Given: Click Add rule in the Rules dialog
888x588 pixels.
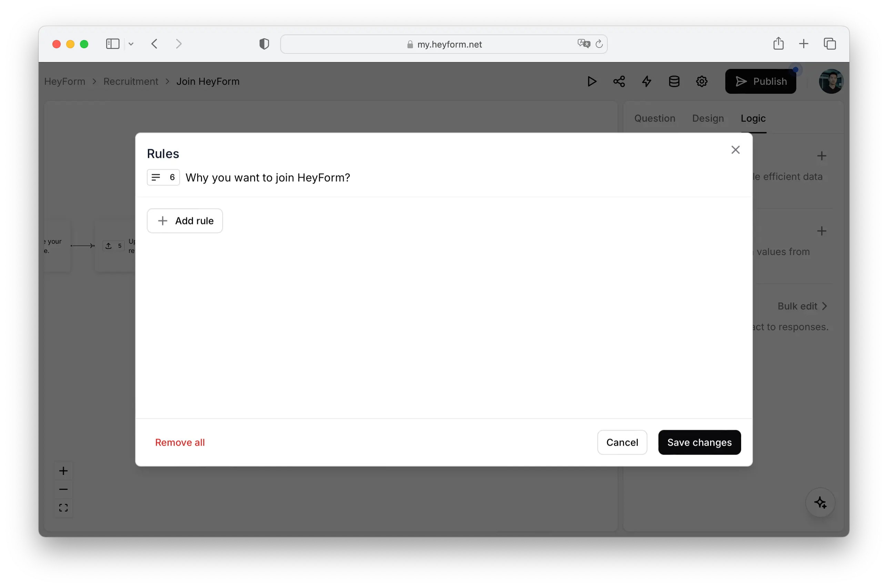Looking at the screenshot, I should (x=185, y=221).
